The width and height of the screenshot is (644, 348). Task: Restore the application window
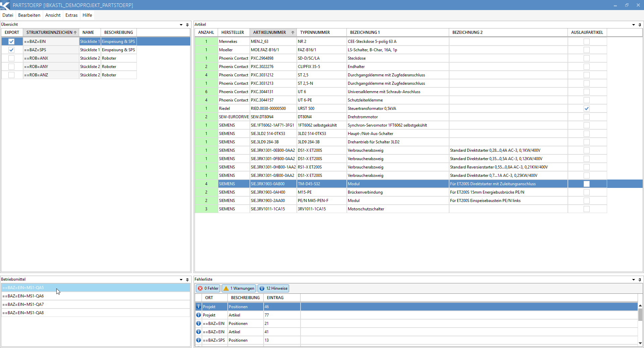coord(627,5)
